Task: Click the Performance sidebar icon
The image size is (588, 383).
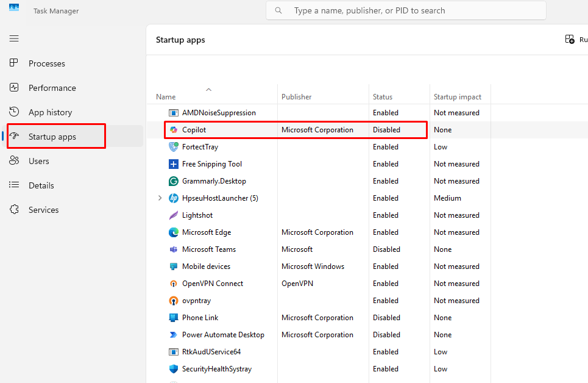Action: 13,87
